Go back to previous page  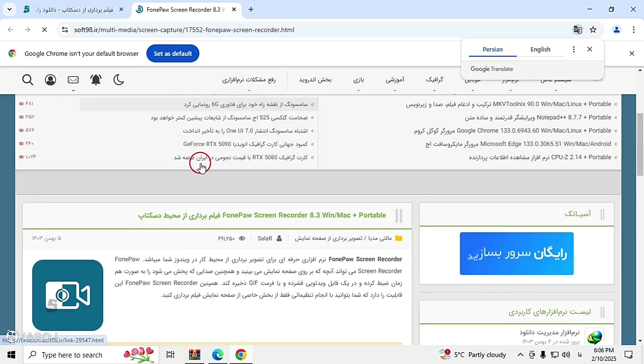(x=10, y=30)
